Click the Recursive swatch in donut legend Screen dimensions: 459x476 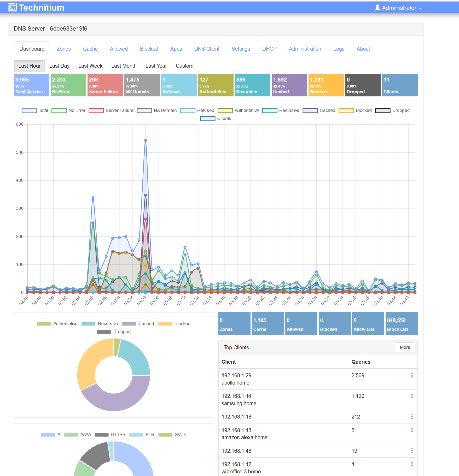(88, 324)
